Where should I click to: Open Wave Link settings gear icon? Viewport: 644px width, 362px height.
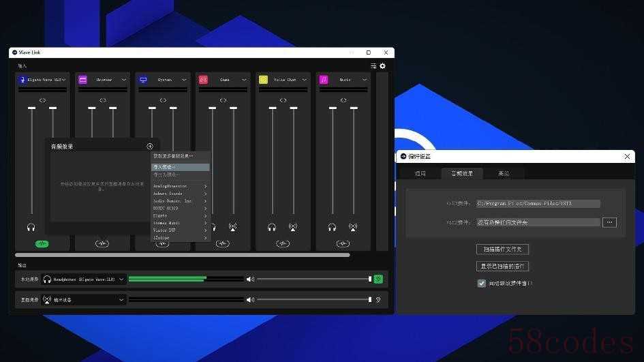[382, 65]
